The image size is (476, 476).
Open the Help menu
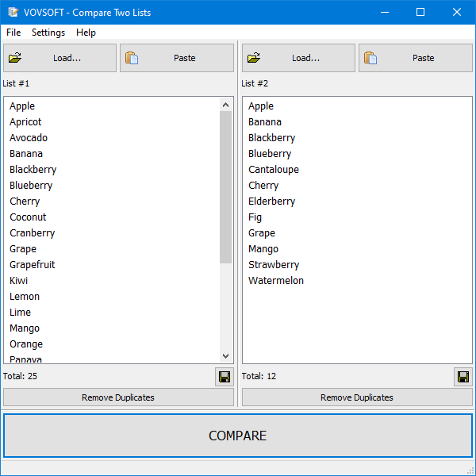click(86, 33)
